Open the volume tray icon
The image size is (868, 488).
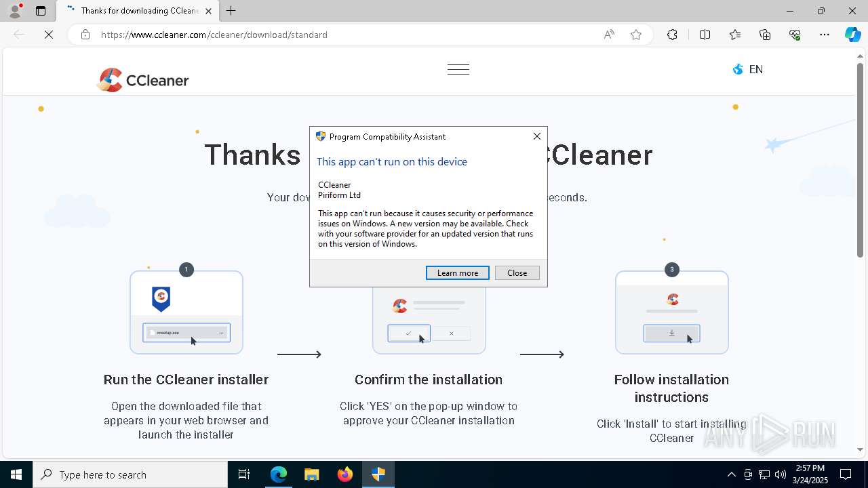tap(781, 474)
